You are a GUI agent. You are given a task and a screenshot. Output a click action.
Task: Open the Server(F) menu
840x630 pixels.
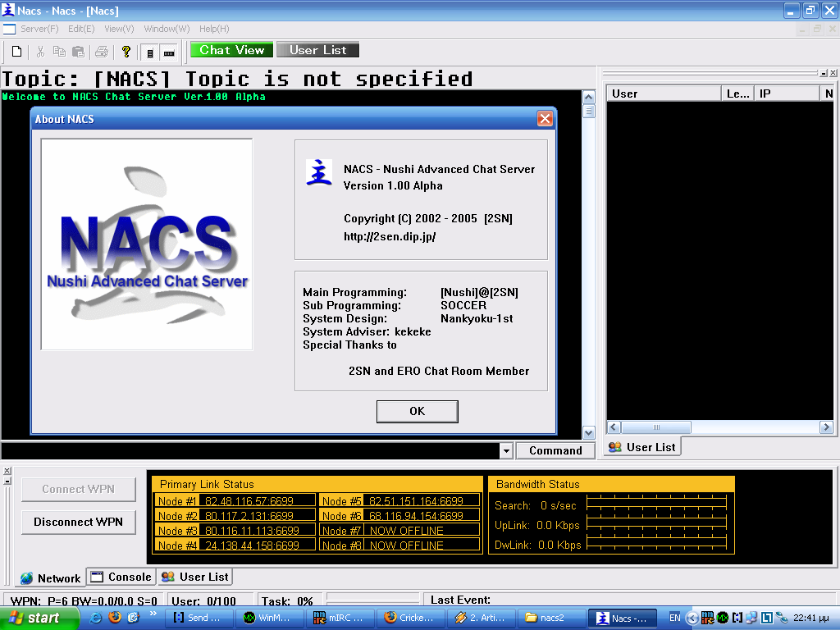[39, 29]
